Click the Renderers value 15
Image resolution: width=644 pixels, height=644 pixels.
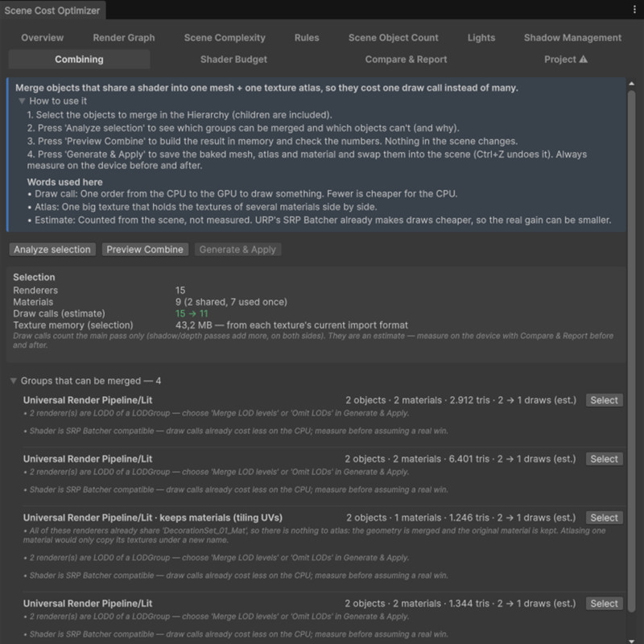tap(180, 291)
